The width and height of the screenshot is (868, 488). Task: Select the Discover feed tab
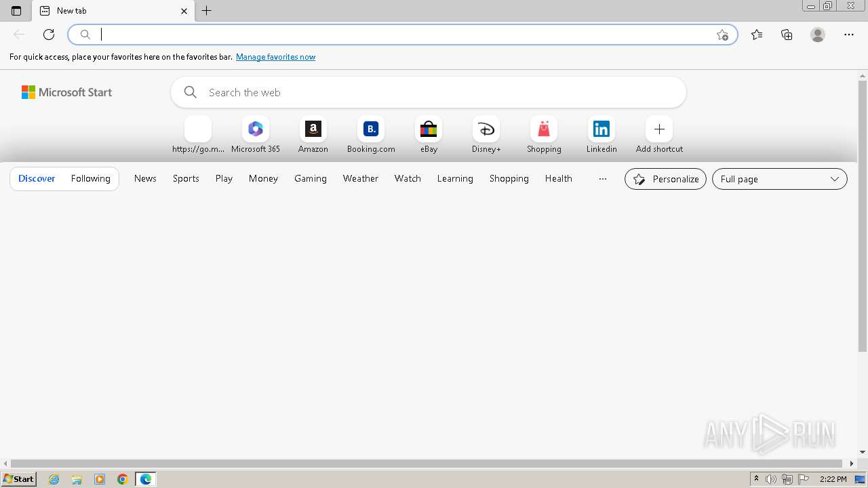tap(37, 178)
